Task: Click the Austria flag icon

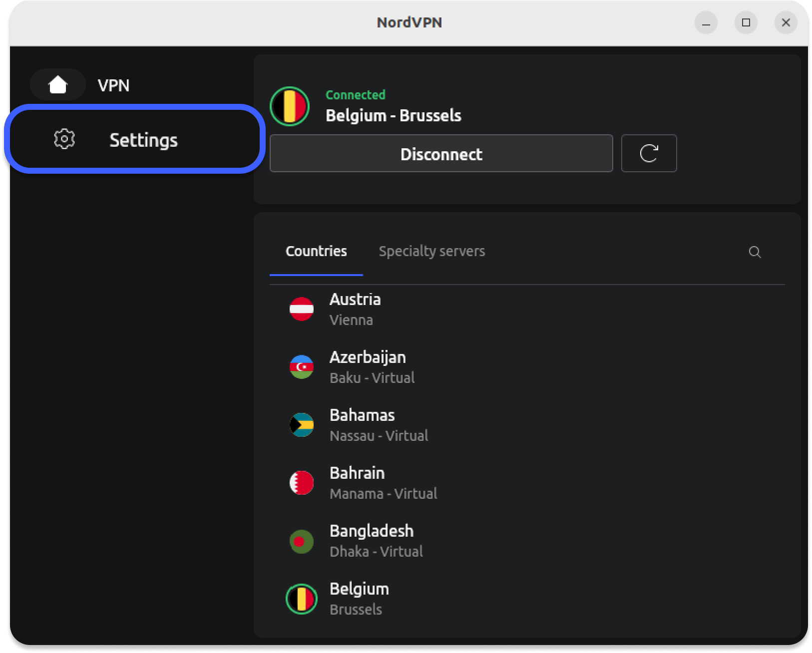Action: (302, 309)
